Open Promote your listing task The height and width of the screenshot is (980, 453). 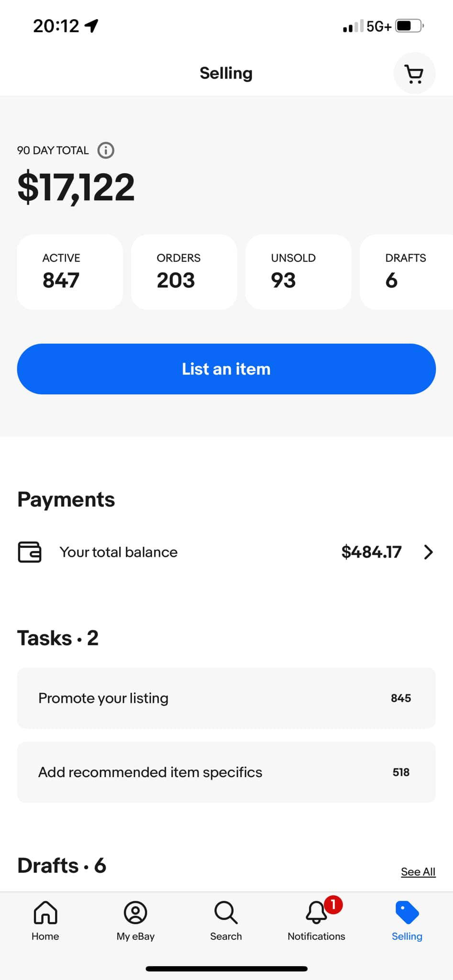coord(226,698)
